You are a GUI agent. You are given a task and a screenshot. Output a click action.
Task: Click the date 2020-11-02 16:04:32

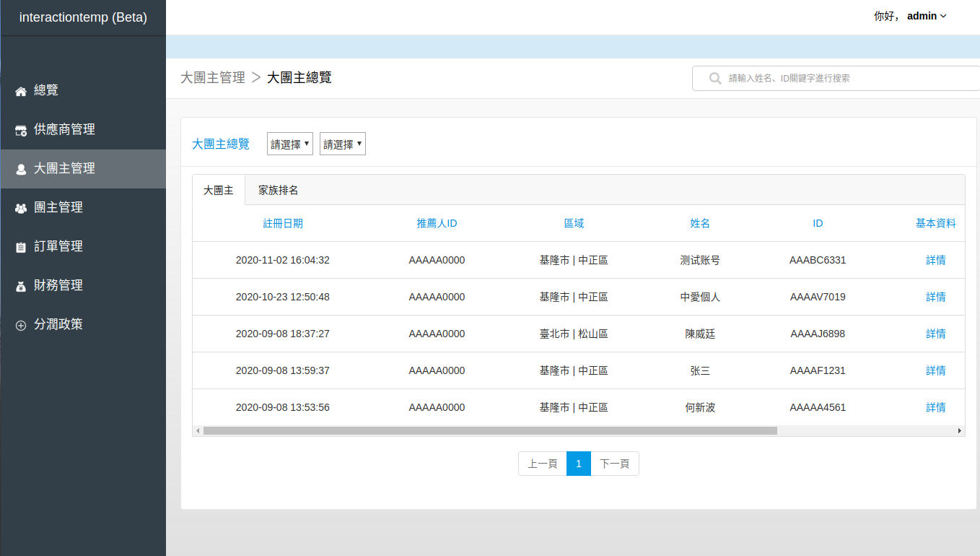click(283, 260)
